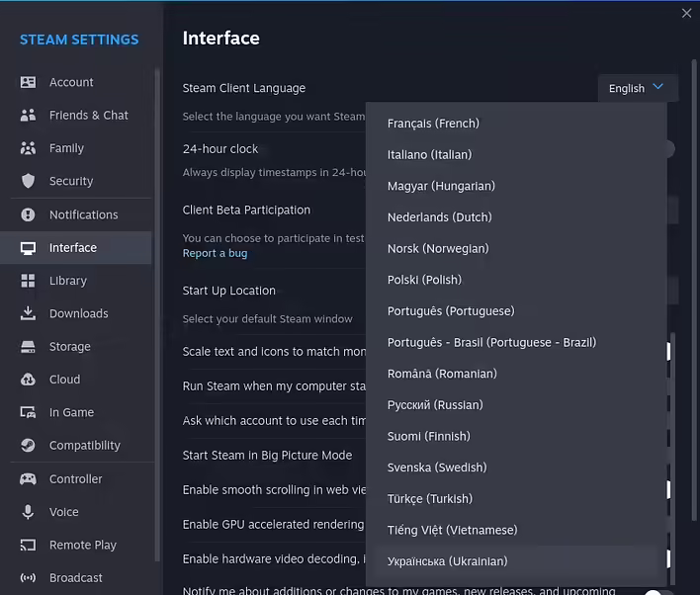Go to Friends & Chat settings
Viewport: 700px width, 595px height.
pos(76,116)
